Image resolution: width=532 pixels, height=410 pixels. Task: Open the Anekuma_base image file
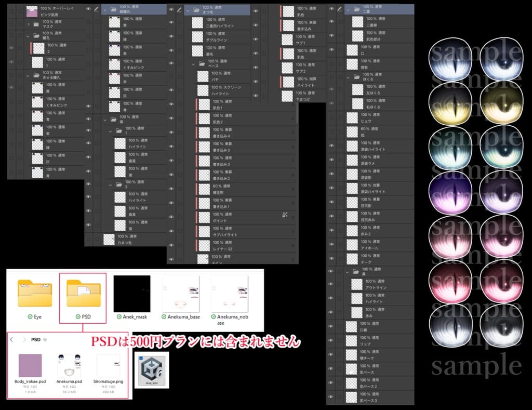[181, 293]
